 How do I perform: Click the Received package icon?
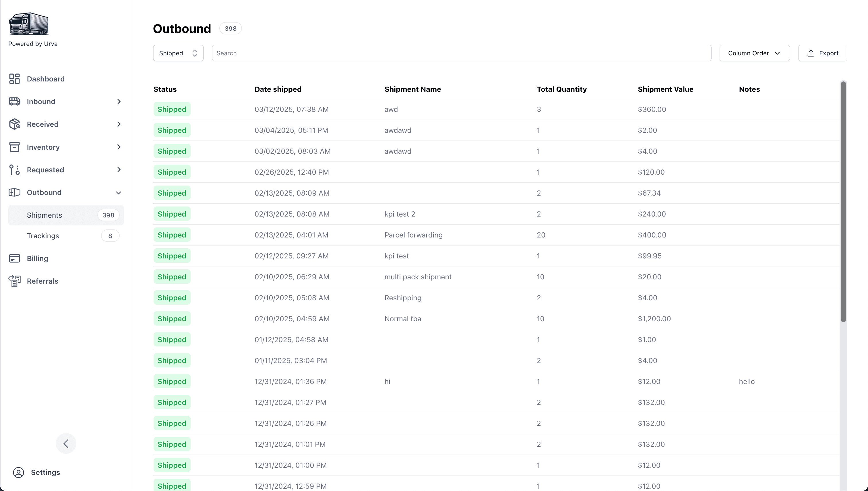[14, 124]
